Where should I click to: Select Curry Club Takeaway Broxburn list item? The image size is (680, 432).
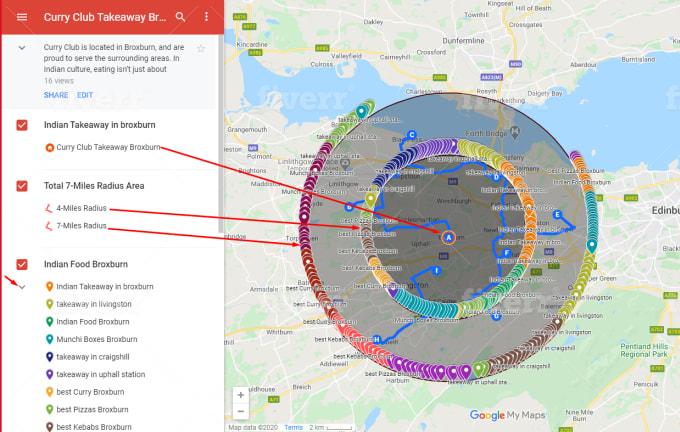(108, 147)
